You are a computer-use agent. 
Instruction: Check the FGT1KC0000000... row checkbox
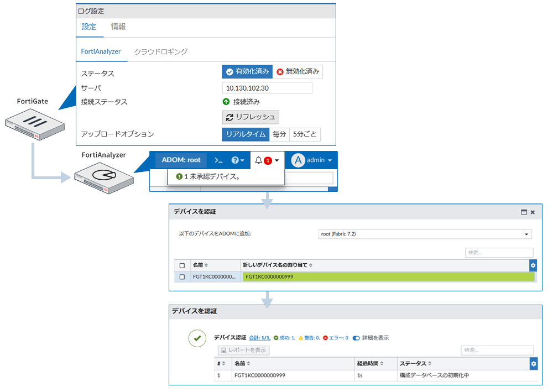point(182,277)
